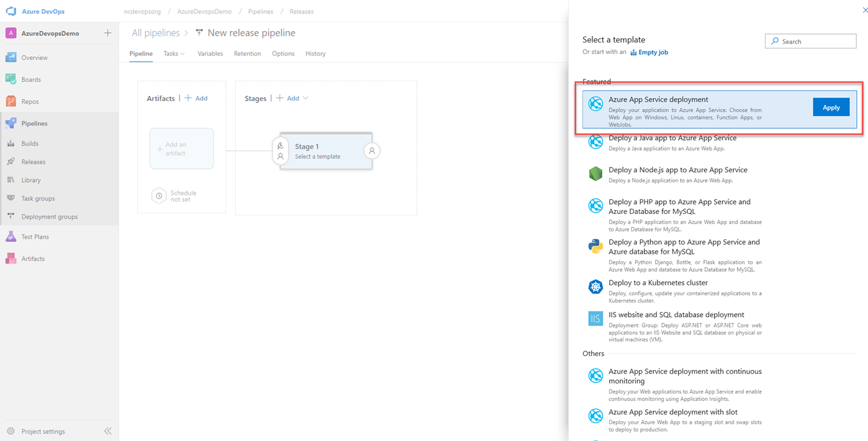Click Releases in the top breadcrumb
The width and height of the screenshot is (868, 441).
point(301,11)
